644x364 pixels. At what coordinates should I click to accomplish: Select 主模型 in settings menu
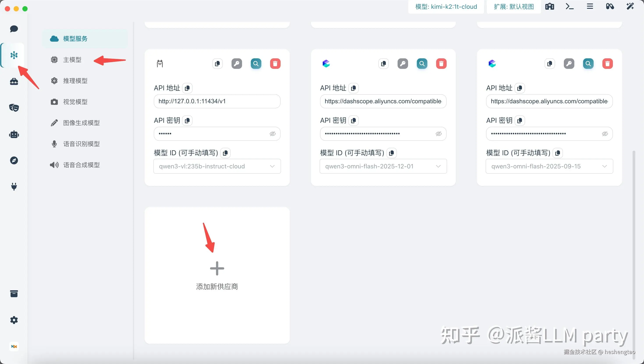pyautogui.click(x=72, y=60)
